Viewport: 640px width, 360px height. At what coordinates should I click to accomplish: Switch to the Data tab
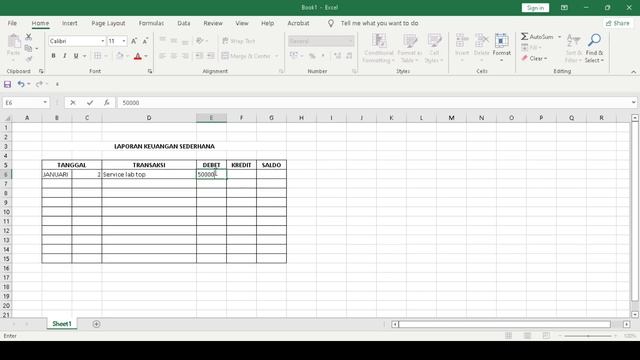point(184,23)
